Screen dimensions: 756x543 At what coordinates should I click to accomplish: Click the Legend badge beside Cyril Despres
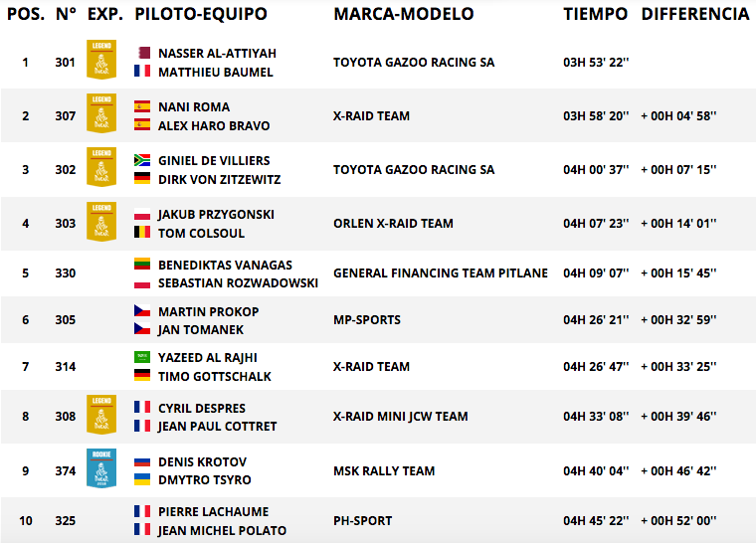pyautogui.click(x=101, y=415)
